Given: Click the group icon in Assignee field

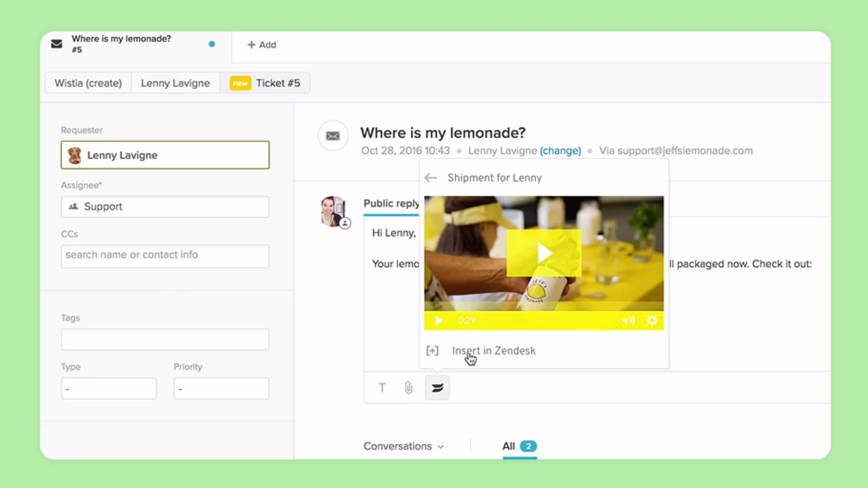Looking at the screenshot, I should (x=73, y=206).
